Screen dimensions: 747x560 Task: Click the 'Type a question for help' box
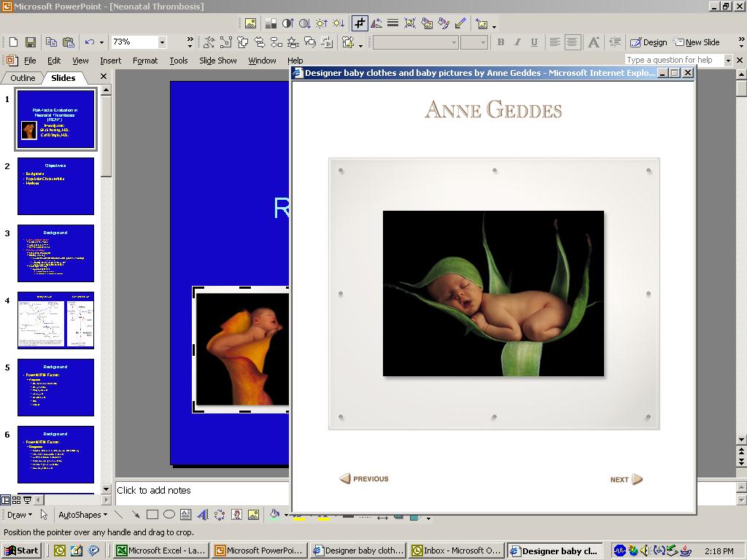click(x=673, y=60)
